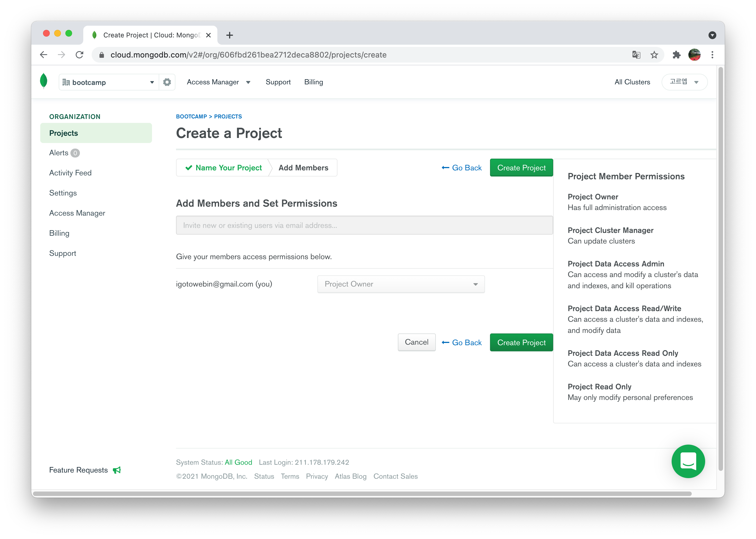Open the user account dropdown
This screenshot has width=756, height=539.
pos(684,82)
